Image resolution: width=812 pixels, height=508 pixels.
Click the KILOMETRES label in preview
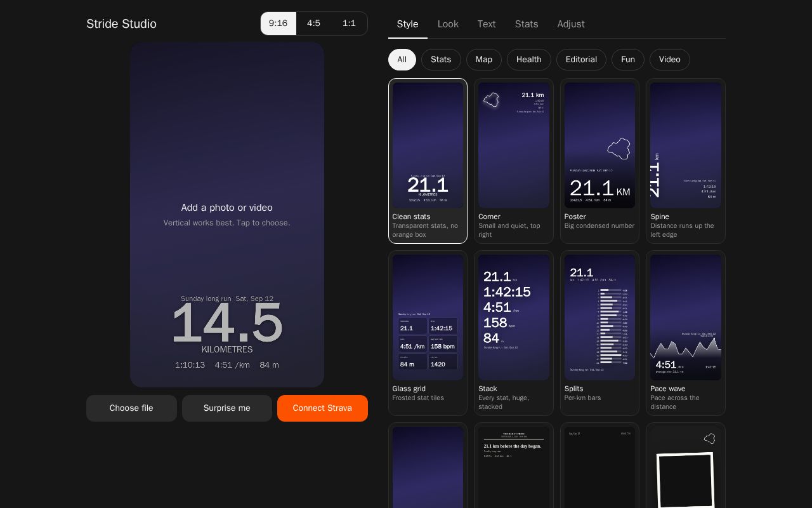point(227,350)
